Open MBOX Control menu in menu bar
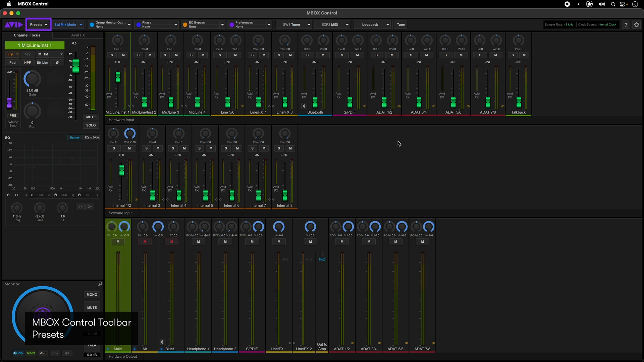 pyautogui.click(x=33, y=4)
